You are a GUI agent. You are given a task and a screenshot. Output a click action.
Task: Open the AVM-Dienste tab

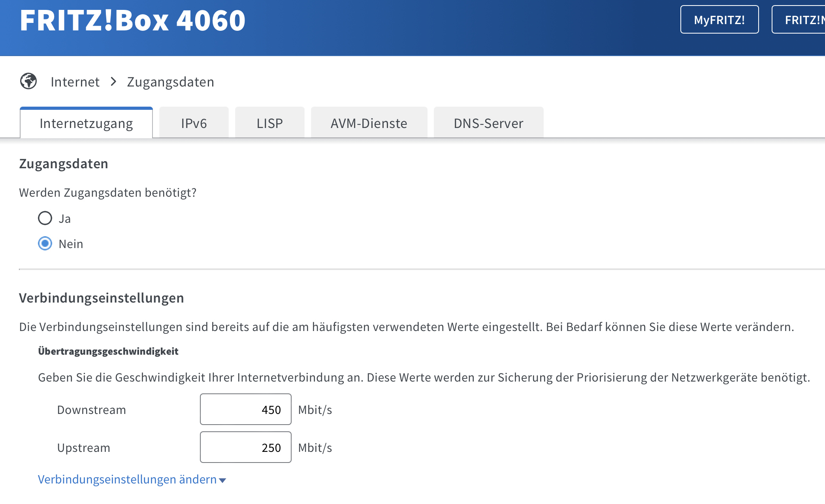[369, 123]
